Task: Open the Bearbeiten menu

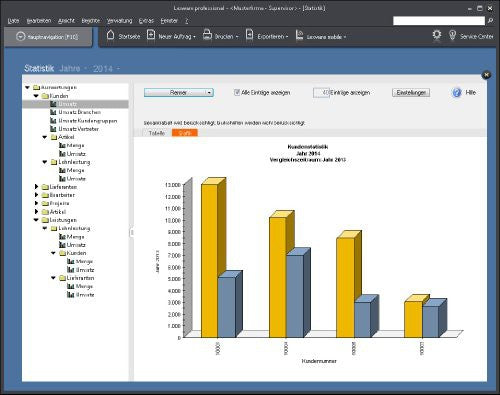Action: (39, 21)
